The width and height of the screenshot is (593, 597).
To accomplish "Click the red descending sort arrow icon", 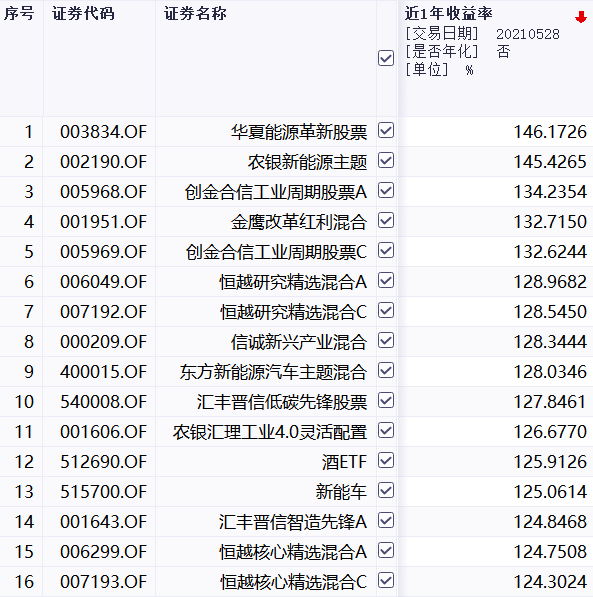I will tap(580, 17).
